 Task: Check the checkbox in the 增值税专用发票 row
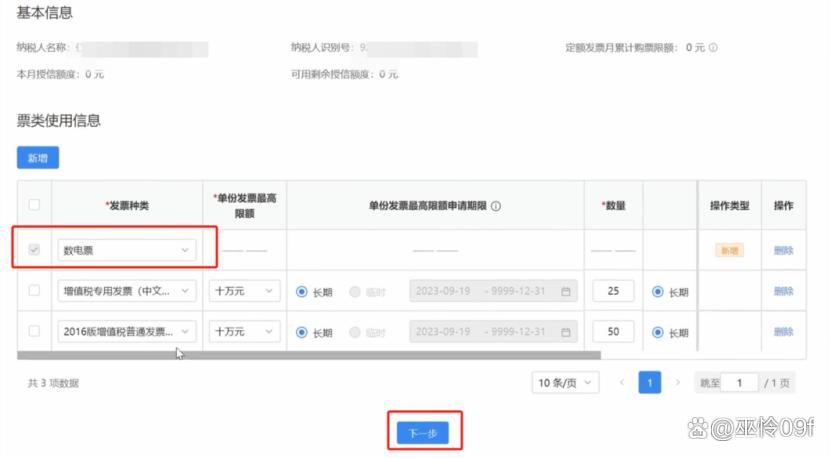click(x=34, y=290)
